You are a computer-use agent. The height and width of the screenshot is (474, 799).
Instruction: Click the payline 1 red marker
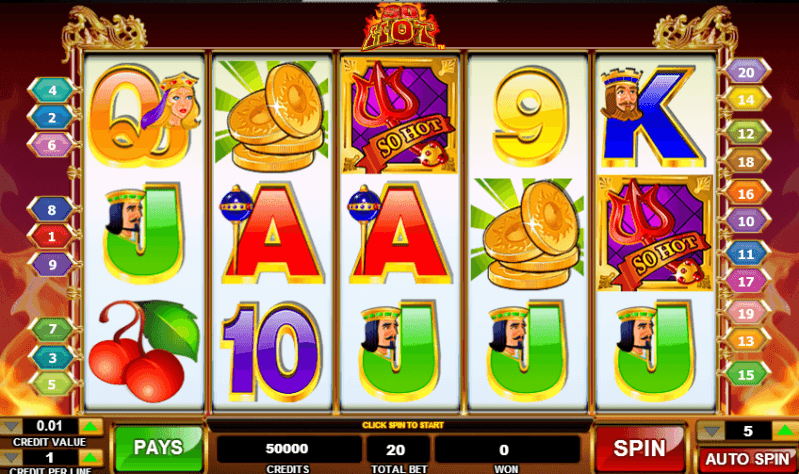click(x=51, y=236)
